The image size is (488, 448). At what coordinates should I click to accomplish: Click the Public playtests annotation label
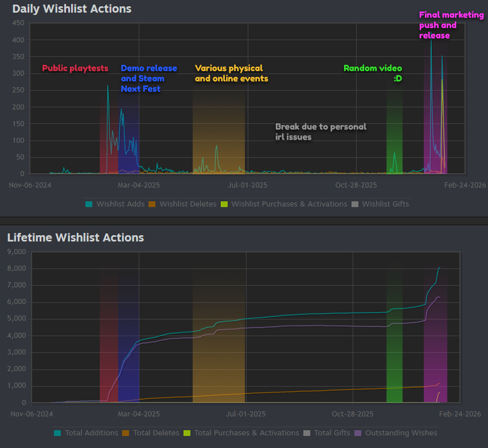(75, 68)
